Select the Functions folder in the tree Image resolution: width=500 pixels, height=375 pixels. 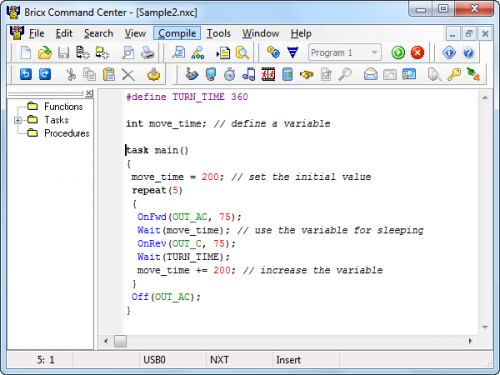(x=63, y=107)
